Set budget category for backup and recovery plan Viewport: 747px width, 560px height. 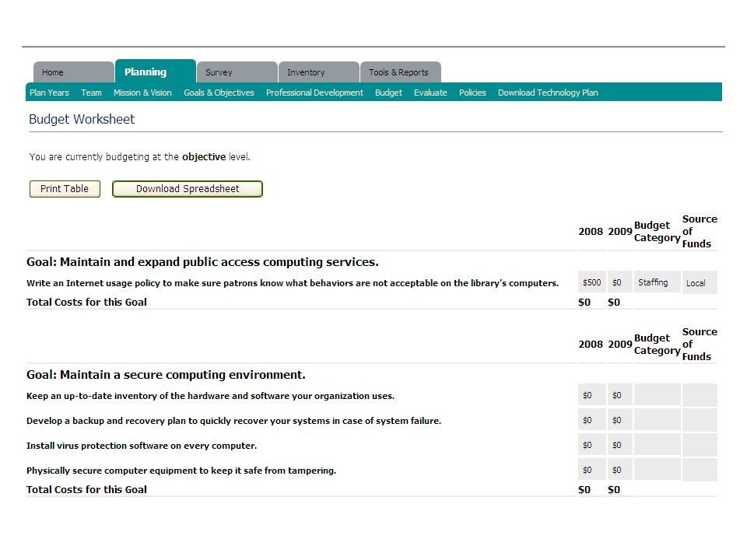[x=657, y=420]
